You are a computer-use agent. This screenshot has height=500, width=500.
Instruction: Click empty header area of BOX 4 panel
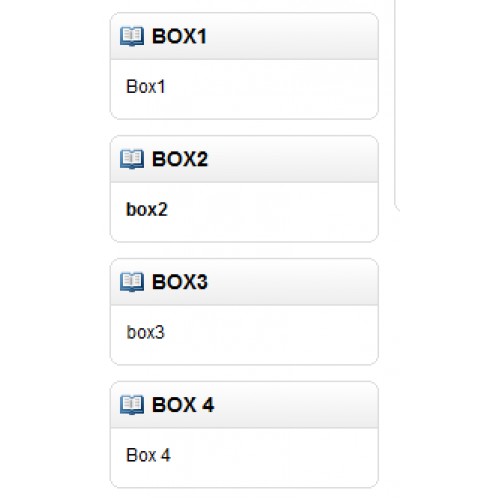point(296,405)
